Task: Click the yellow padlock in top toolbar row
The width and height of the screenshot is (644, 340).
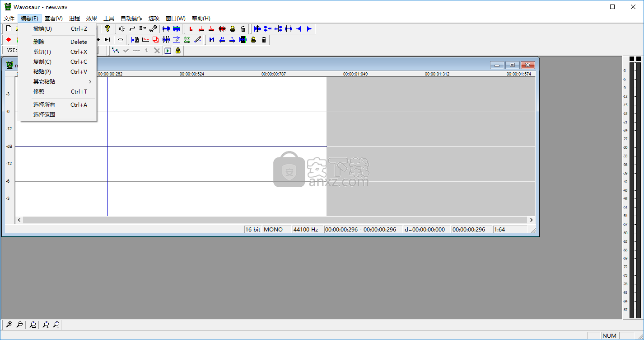Action: pos(233,28)
